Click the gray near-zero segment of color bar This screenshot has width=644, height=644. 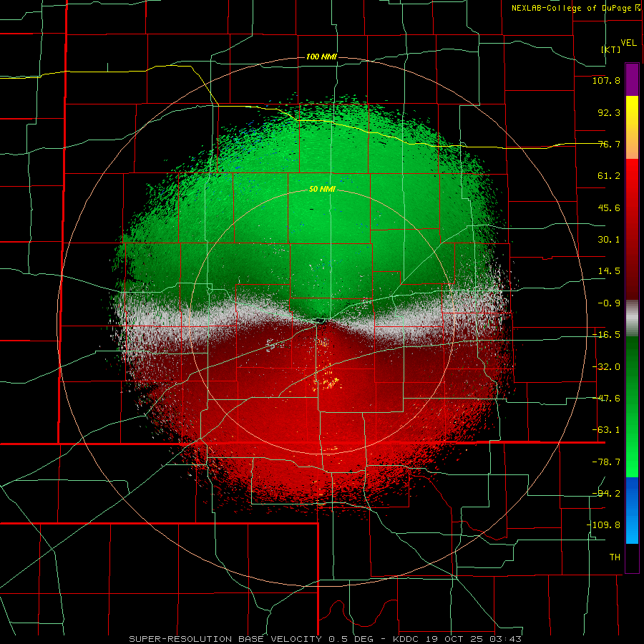pyautogui.click(x=632, y=318)
